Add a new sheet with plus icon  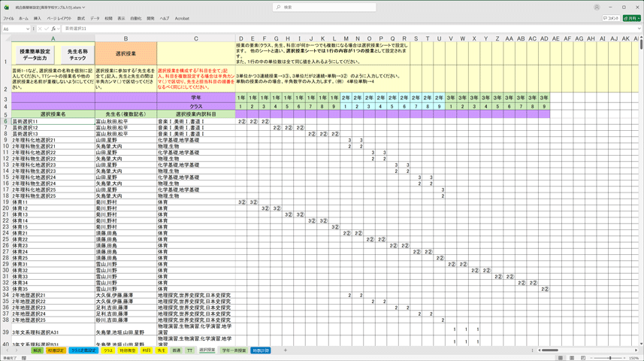click(286, 350)
